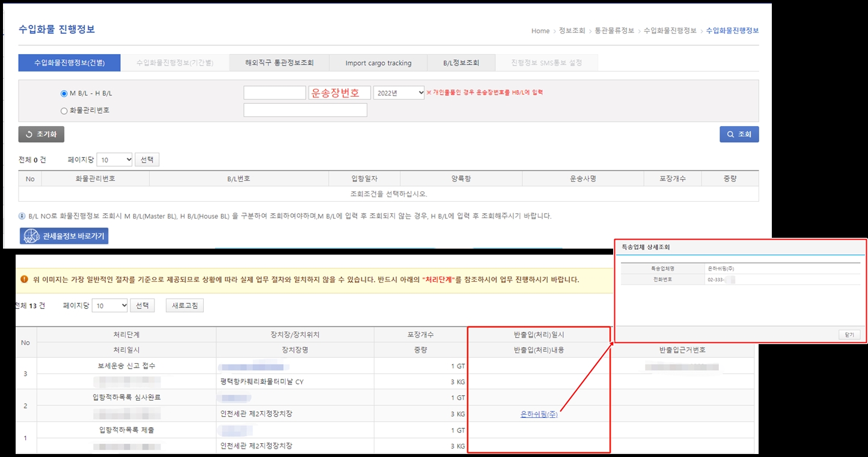
Task: Switch to Import cargo tracking tab
Action: pos(379,62)
